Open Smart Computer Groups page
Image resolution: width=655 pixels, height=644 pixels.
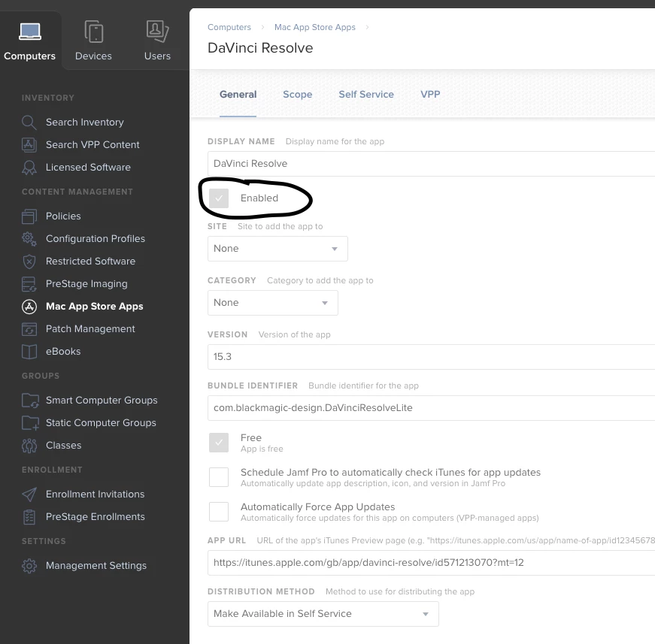tap(102, 401)
